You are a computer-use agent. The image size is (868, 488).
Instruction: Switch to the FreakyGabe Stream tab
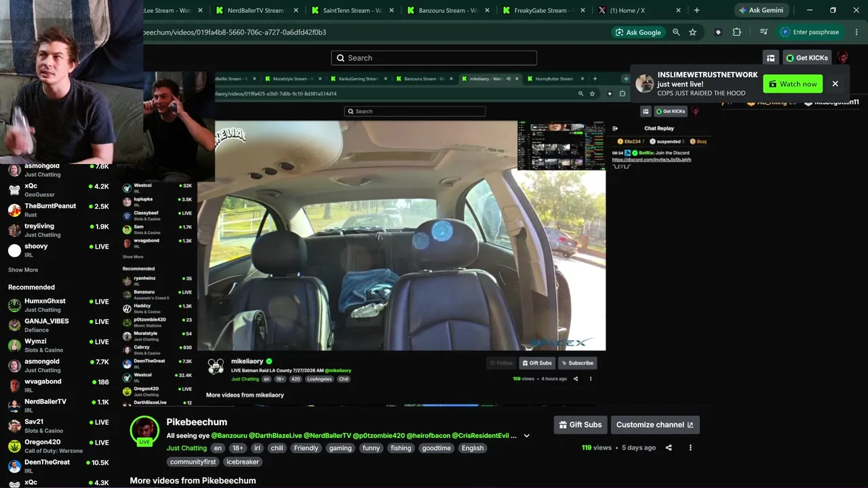[x=543, y=10]
